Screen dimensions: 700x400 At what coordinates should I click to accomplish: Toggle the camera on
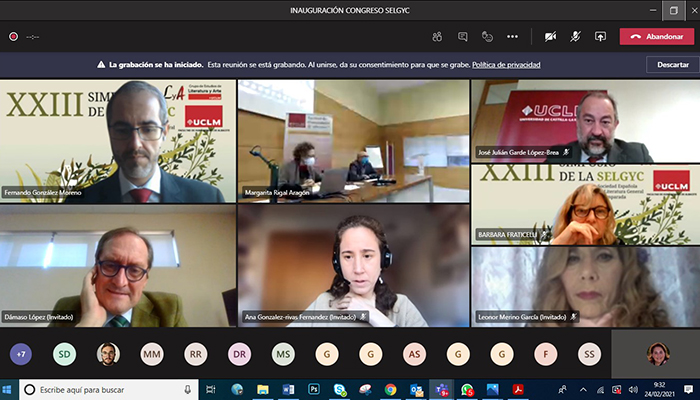550,36
